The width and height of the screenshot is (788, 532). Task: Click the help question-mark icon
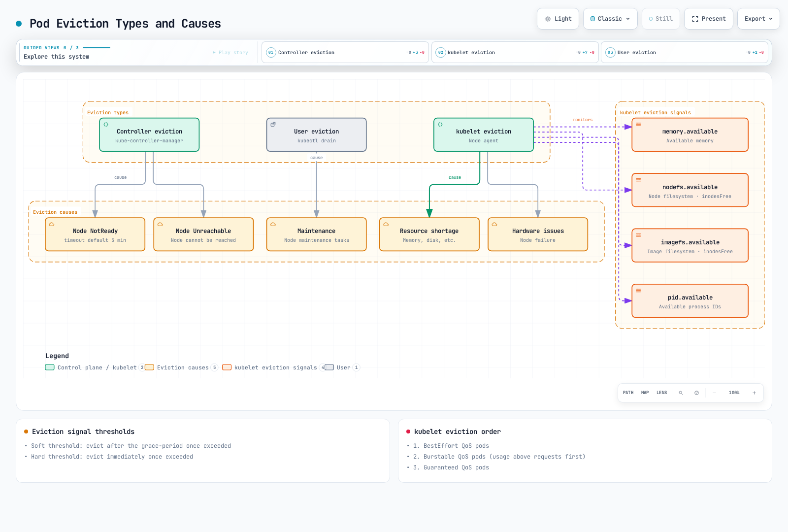click(696, 393)
